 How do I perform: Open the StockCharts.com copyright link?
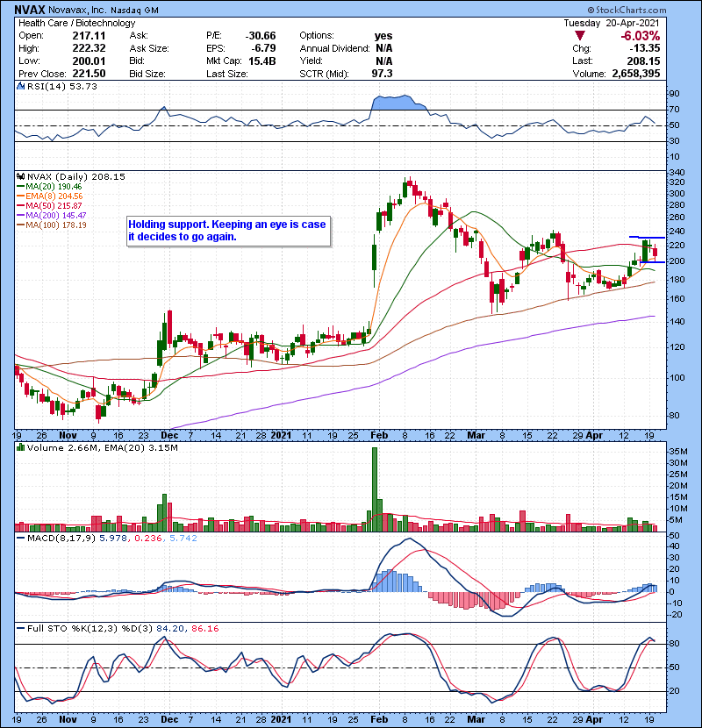[x=627, y=10]
